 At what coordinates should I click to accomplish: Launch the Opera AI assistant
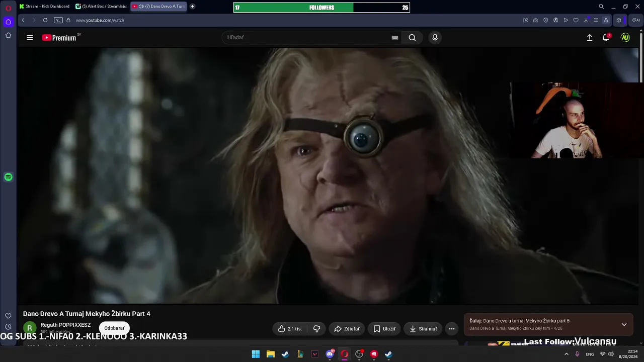coord(635,20)
